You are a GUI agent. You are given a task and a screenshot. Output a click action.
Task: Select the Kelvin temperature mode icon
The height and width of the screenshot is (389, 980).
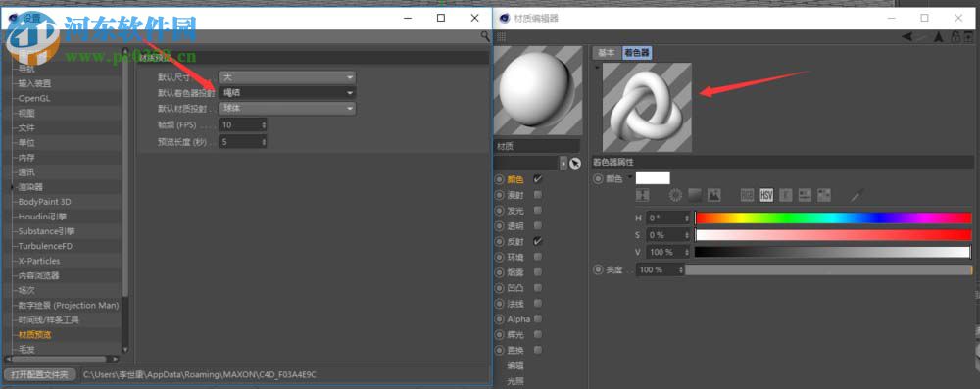click(786, 195)
